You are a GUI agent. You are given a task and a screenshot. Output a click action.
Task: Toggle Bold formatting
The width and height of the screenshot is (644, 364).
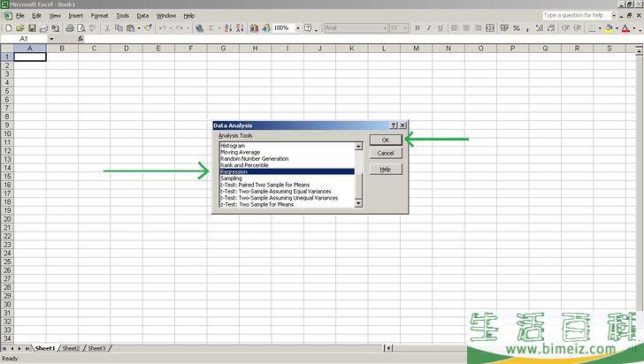(418, 28)
